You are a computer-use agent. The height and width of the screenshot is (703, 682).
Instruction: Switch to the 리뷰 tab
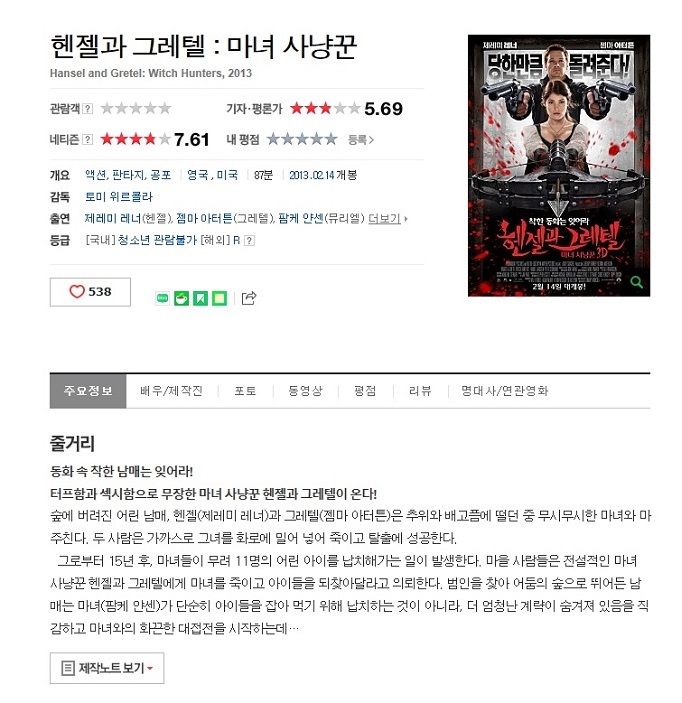coord(420,391)
